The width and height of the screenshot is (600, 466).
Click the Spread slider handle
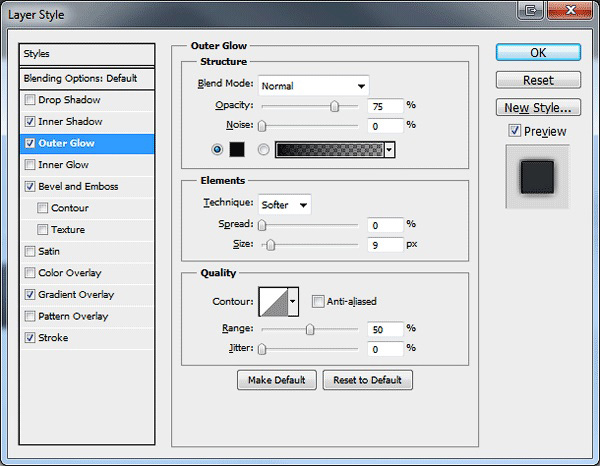[262, 225]
